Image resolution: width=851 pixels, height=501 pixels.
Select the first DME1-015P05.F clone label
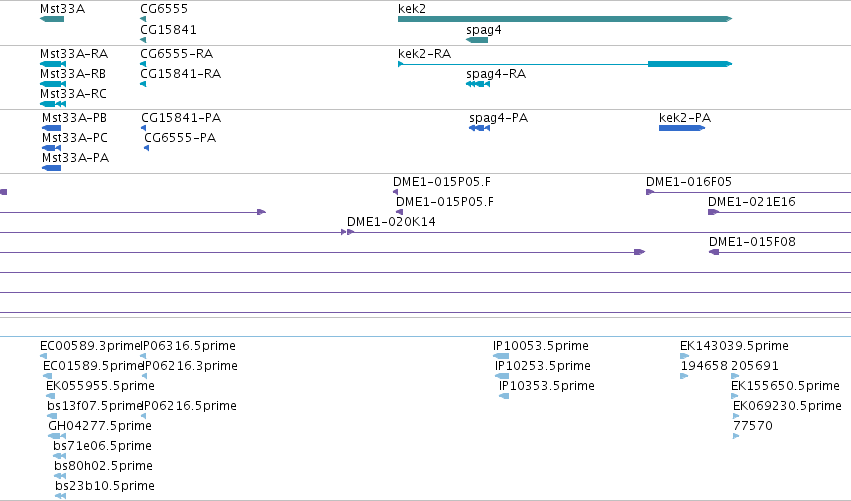pyautogui.click(x=442, y=182)
